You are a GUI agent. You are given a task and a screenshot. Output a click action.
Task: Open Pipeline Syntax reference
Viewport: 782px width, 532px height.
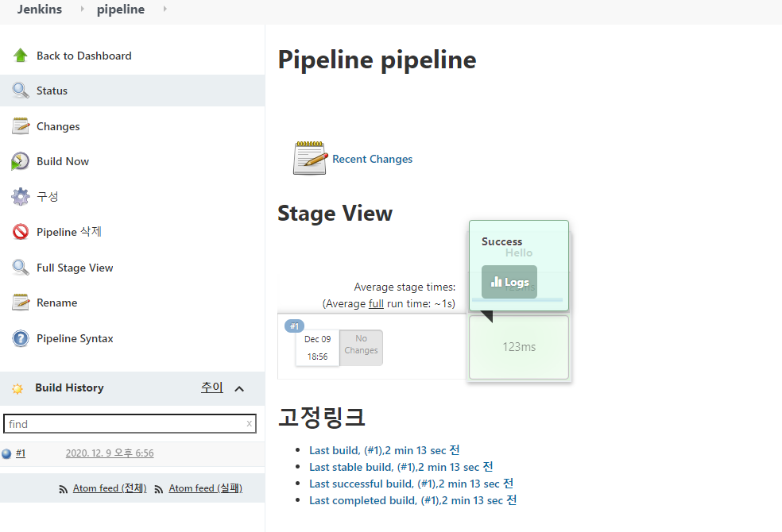[75, 339]
